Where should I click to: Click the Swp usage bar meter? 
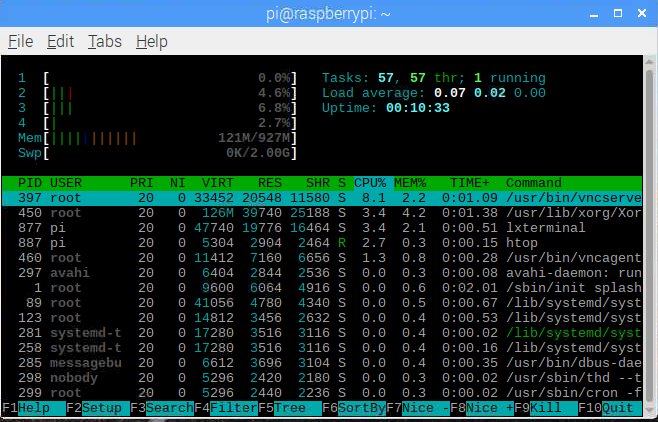click(x=157, y=153)
